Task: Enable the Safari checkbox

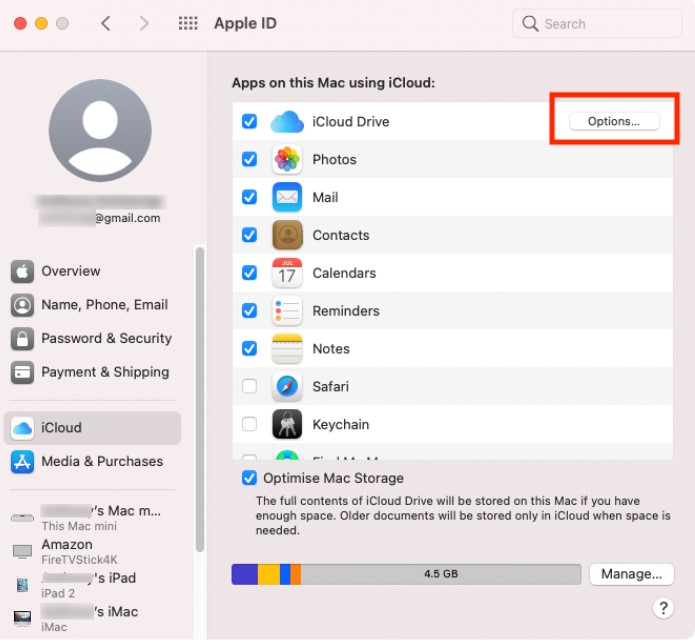Action: point(249,386)
